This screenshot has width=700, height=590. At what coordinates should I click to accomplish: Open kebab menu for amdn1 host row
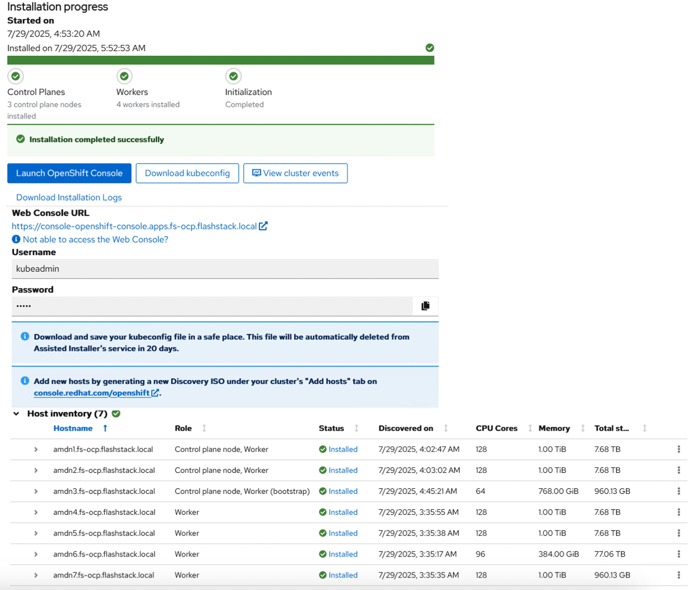(x=678, y=449)
